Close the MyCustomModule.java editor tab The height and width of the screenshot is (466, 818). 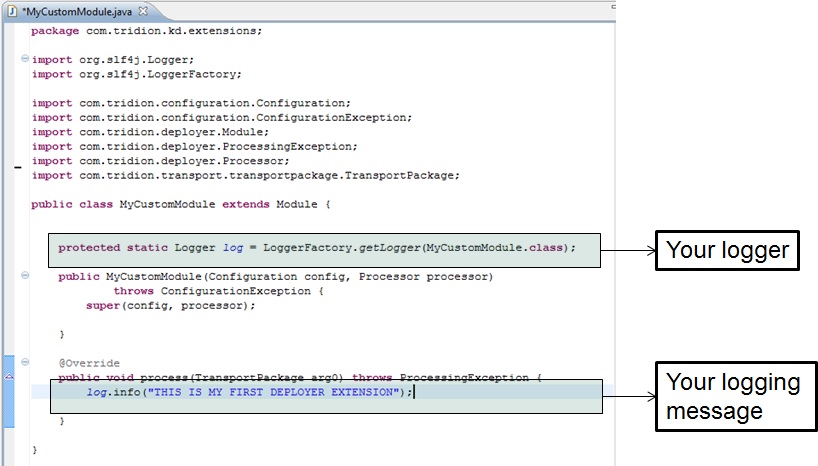pos(143,10)
